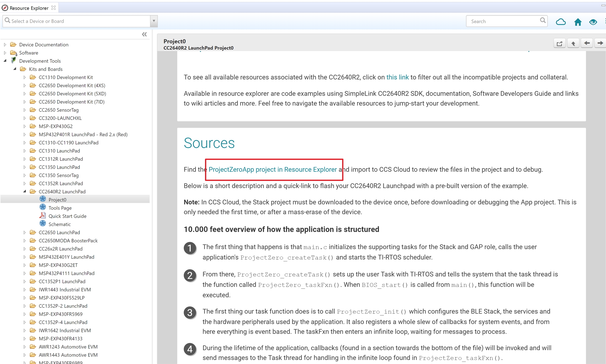Select MSP432P4111 LaunchPad
The image size is (606, 364).
[67, 273]
